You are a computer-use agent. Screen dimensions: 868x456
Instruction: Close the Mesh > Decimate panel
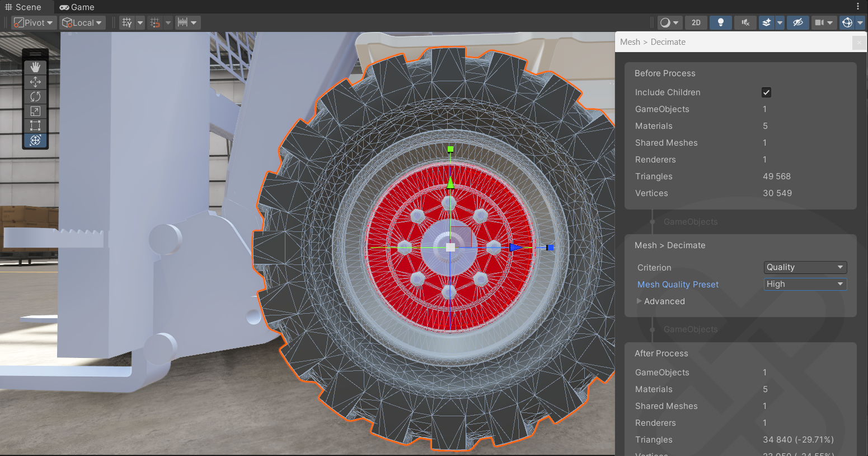(859, 42)
